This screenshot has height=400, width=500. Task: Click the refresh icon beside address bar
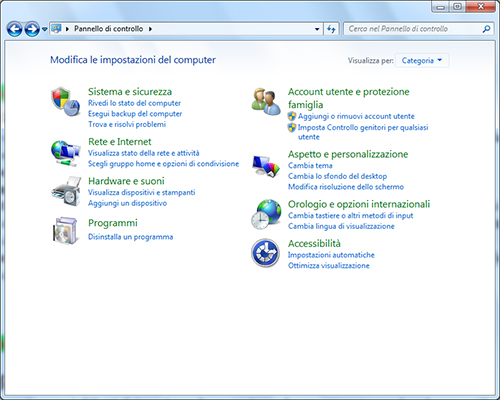pyautogui.click(x=331, y=29)
